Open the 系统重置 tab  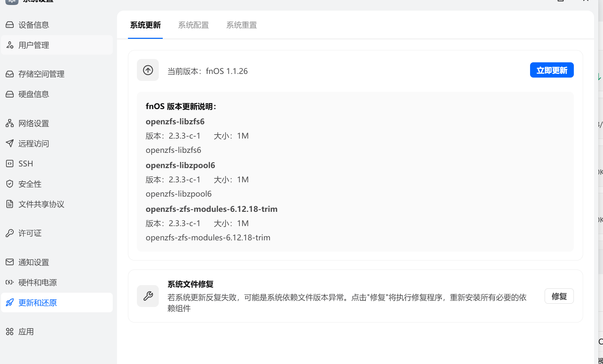coord(242,25)
